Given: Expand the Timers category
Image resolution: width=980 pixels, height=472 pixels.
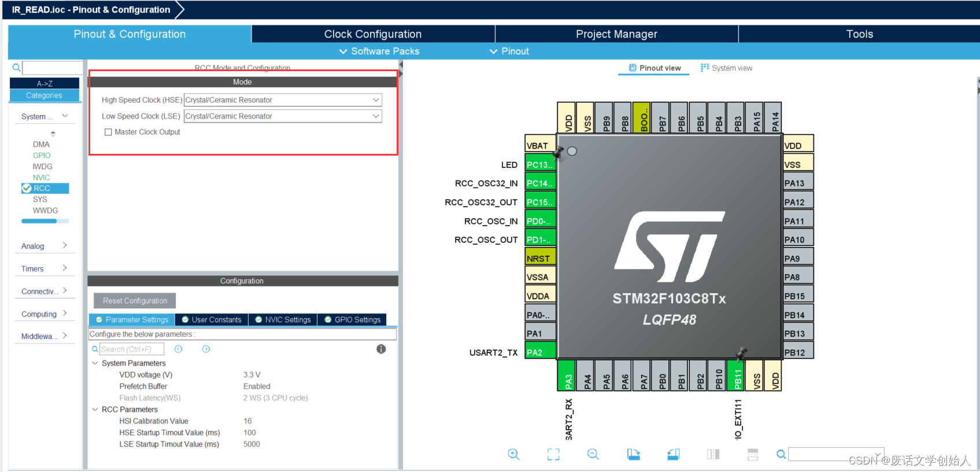Looking at the screenshot, I should [65, 268].
